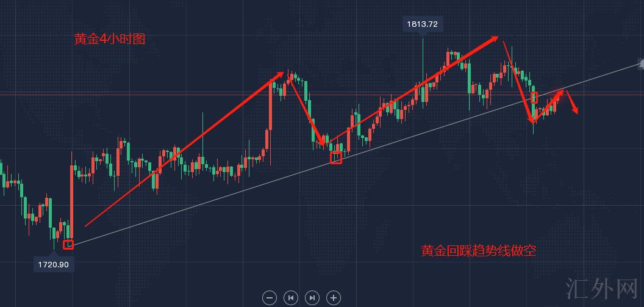
Task: Click the red rectangle marker above 1720.90
Action: click(x=68, y=245)
